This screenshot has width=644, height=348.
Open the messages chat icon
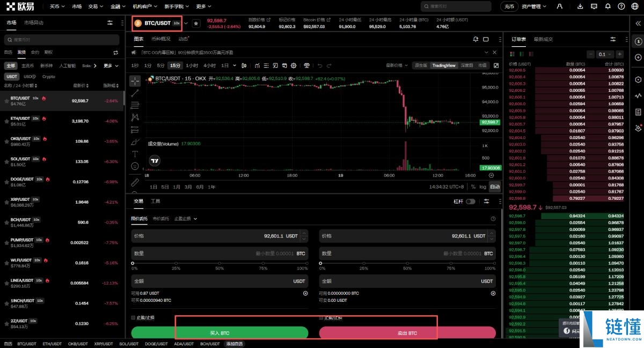point(594,6)
